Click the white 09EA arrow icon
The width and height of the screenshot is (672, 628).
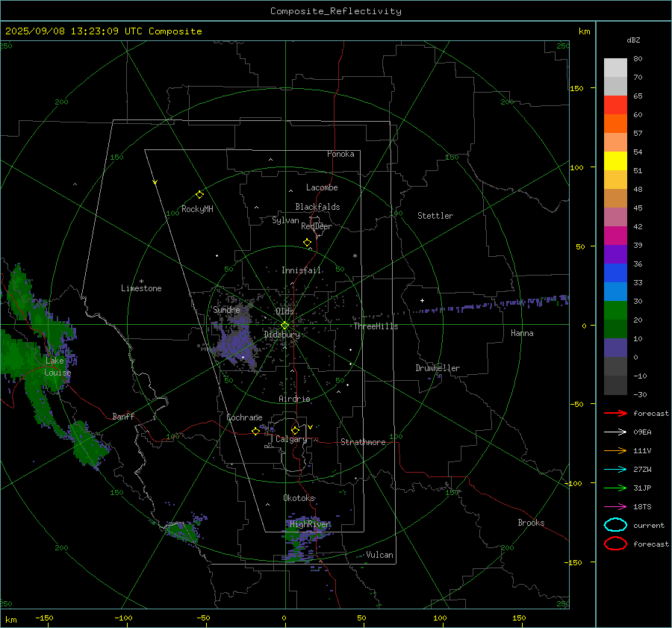pyautogui.click(x=615, y=432)
